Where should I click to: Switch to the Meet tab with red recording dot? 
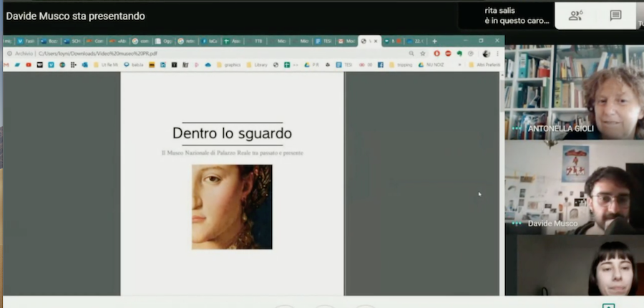tap(393, 41)
